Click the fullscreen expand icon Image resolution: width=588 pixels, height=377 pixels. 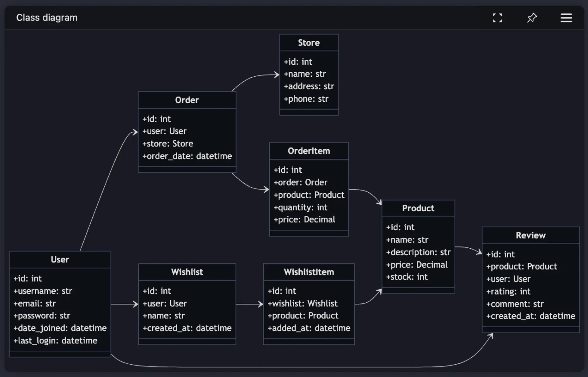pyautogui.click(x=497, y=18)
